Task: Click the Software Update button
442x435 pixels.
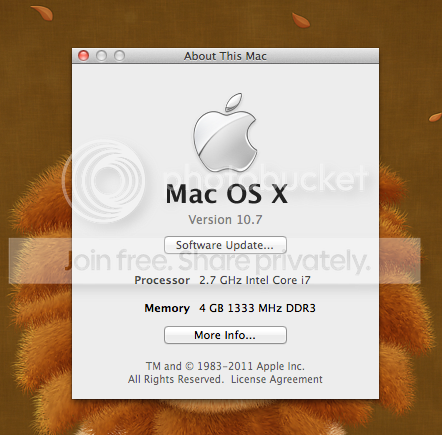Action: (225, 245)
